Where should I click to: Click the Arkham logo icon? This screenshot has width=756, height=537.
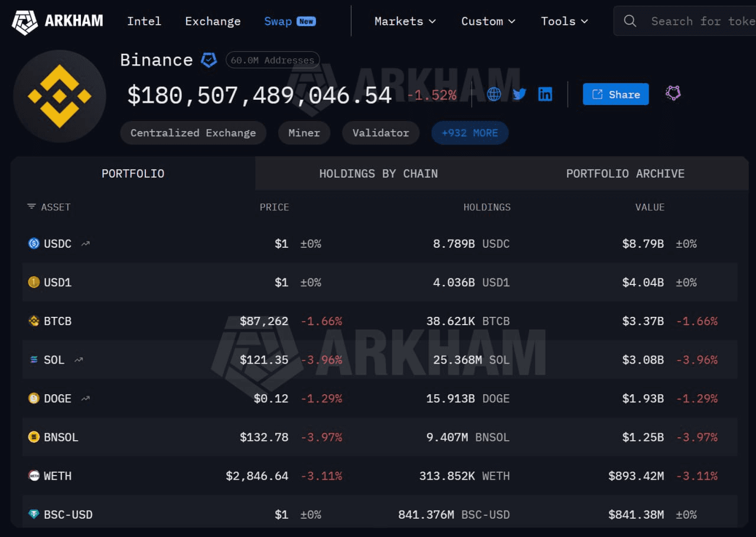(x=25, y=22)
